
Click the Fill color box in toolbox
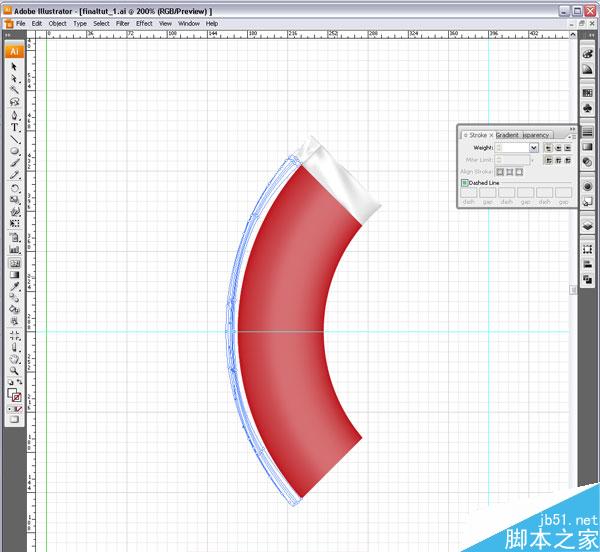(x=12, y=393)
